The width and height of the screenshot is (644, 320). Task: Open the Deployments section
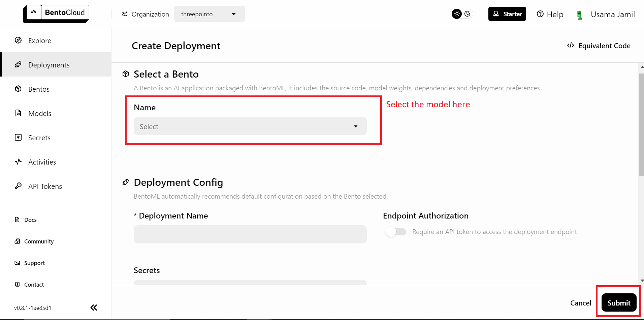tap(56, 65)
